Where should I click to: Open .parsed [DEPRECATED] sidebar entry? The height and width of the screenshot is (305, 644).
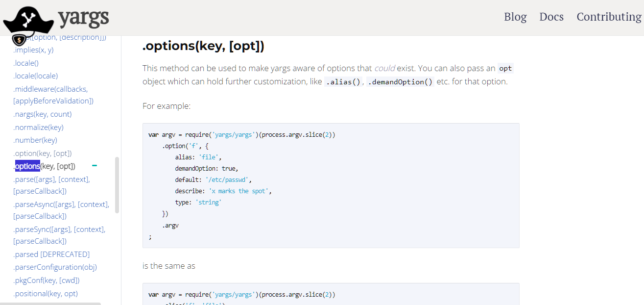pos(51,254)
